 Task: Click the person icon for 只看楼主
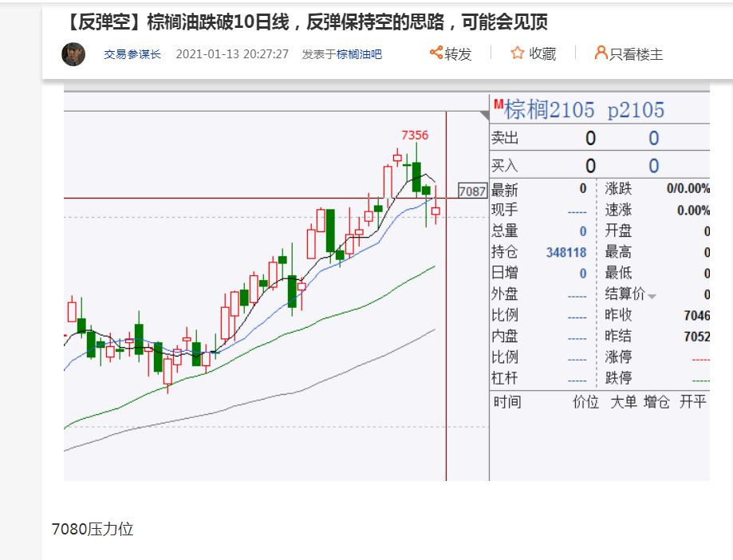click(601, 53)
